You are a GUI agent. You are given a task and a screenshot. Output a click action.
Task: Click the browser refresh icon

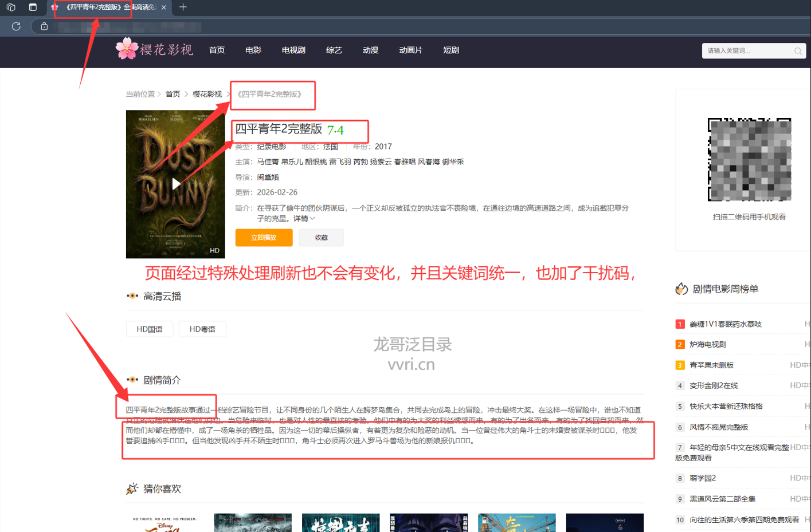(x=16, y=26)
